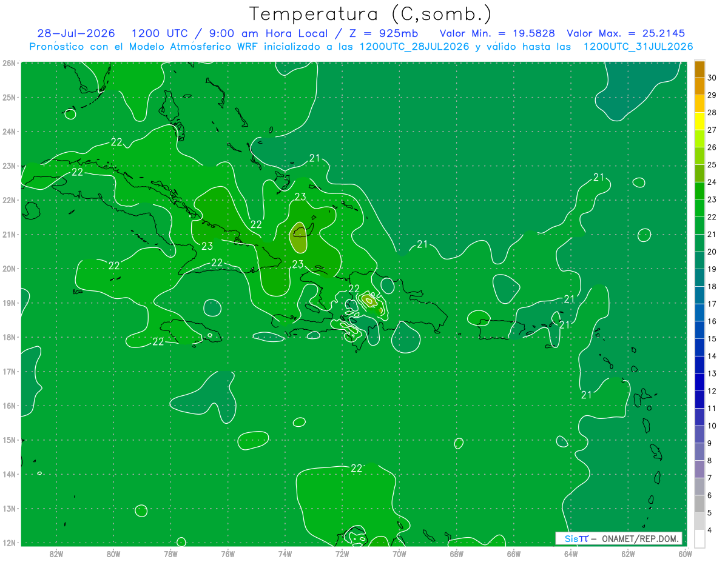Click the 25N latitude axis label

pyautogui.click(x=8, y=97)
